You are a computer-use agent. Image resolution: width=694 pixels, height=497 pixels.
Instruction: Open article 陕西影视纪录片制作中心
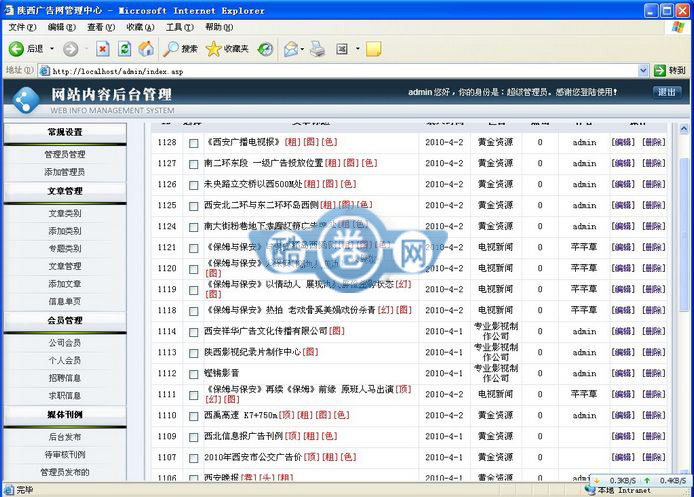click(252, 352)
